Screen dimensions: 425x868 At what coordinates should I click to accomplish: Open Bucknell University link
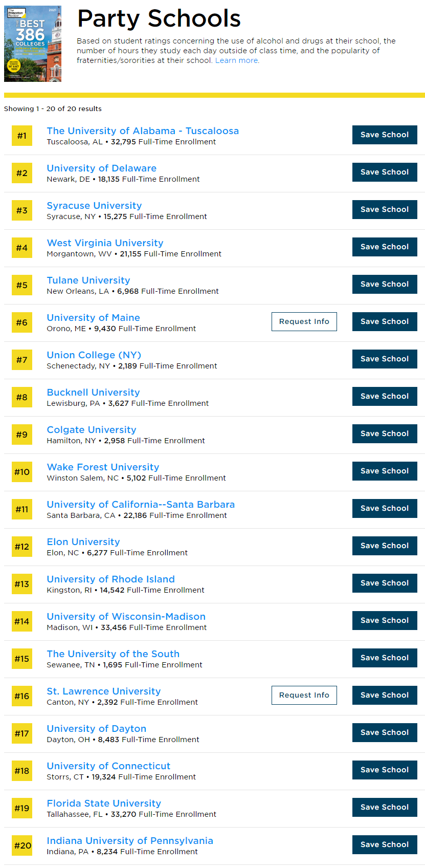(x=94, y=393)
